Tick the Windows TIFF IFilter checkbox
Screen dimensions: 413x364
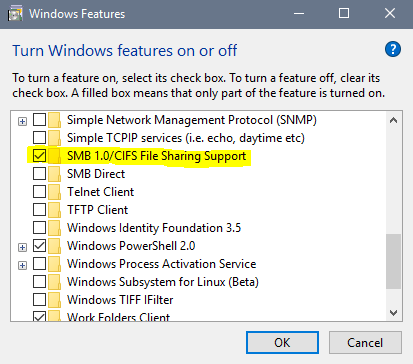click(x=39, y=300)
